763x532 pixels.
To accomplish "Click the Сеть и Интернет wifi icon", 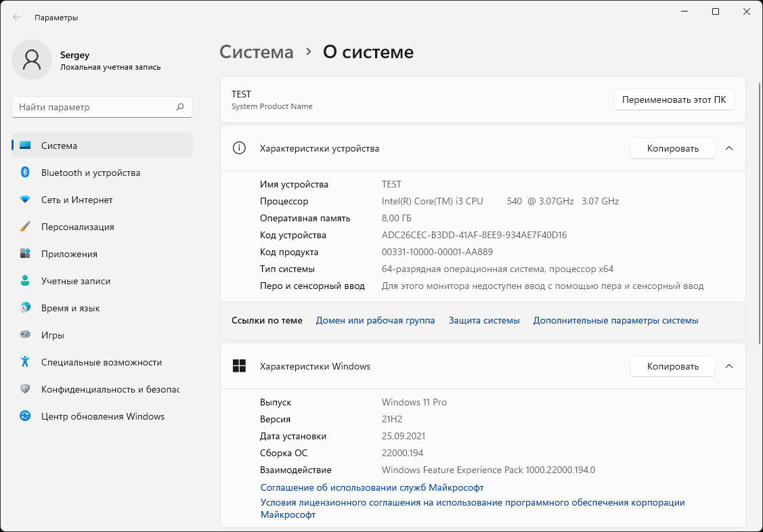I will pos(25,200).
